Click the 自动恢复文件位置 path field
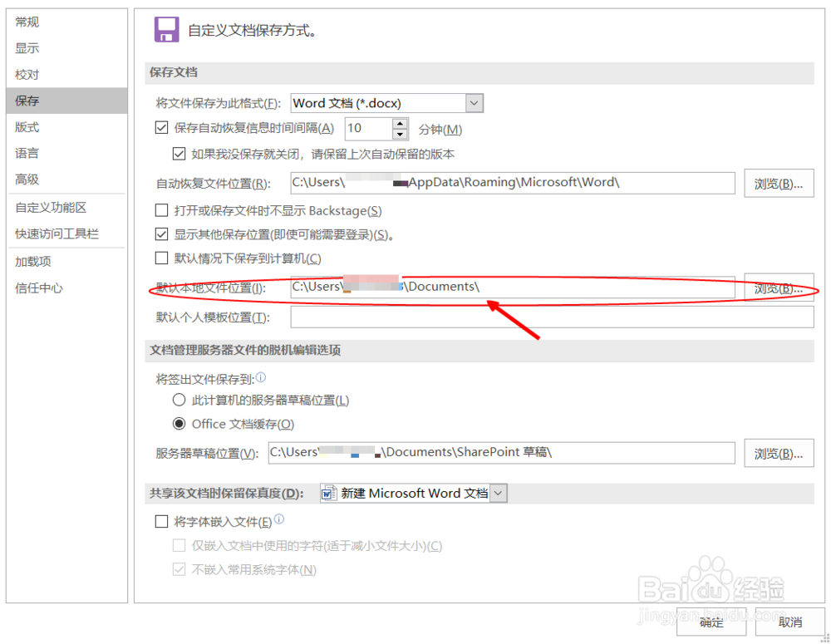831x644 pixels. click(513, 183)
